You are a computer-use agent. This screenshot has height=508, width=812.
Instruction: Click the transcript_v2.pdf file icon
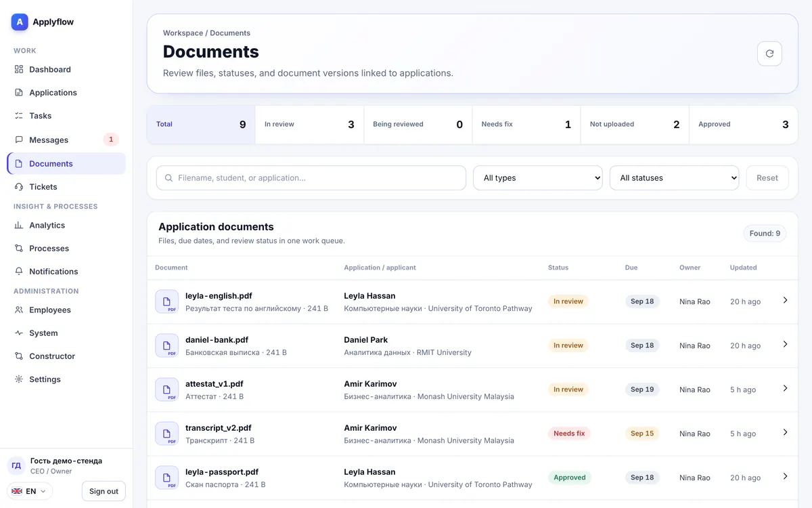click(x=167, y=433)
